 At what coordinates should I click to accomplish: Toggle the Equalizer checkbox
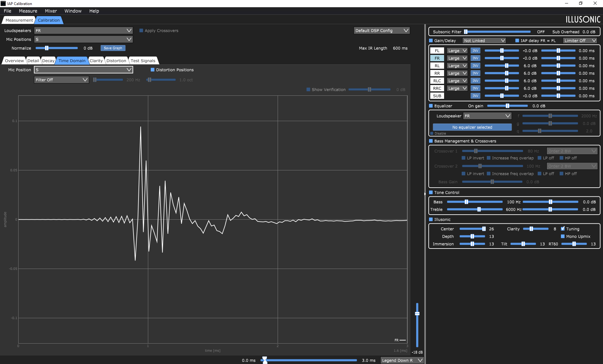pyautogui.click(x=431, y=106)
